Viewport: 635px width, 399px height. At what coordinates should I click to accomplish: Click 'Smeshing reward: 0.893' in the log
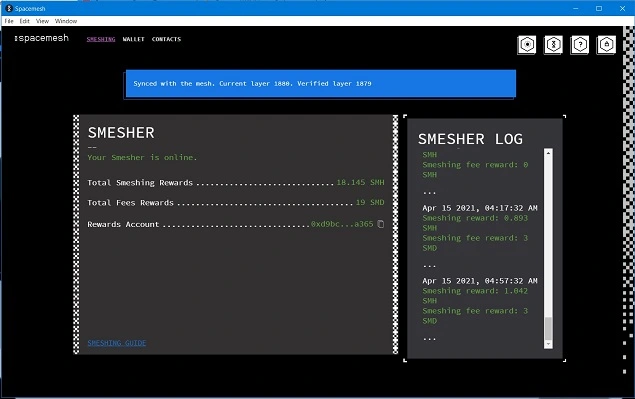click(x=475, y=218)
